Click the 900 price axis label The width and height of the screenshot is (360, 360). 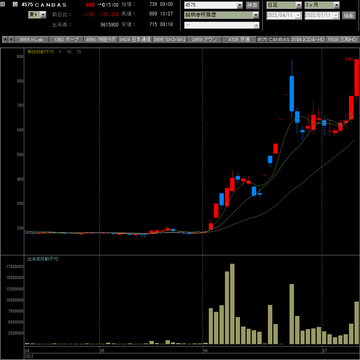click(20, 57)
